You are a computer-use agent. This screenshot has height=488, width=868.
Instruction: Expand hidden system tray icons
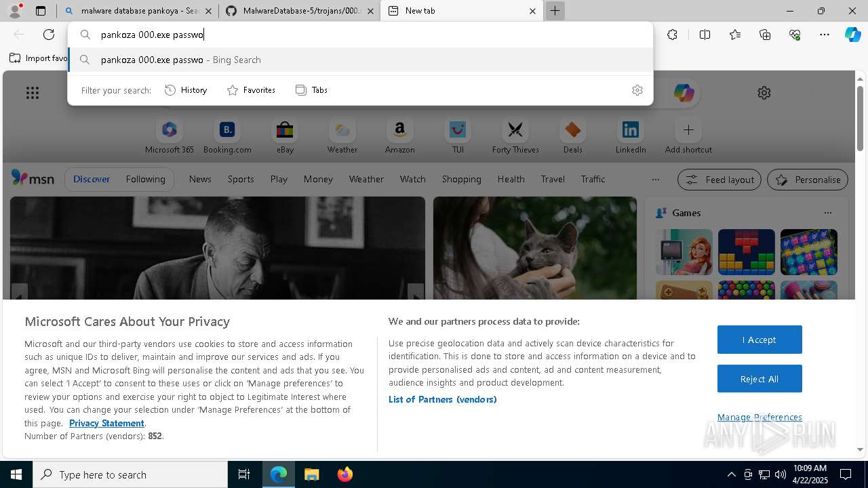pyautogui.click(x=731, y=474)
